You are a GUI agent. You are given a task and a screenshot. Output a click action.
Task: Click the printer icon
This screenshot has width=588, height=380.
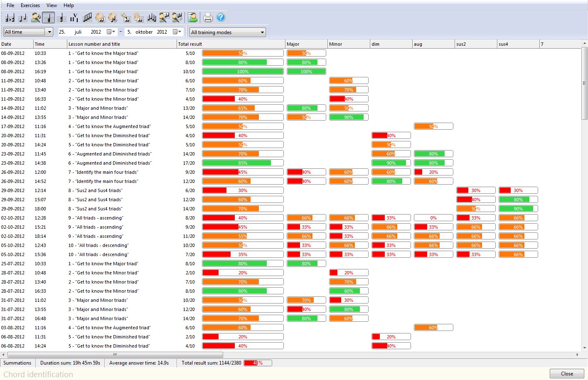tap(208, 17)
